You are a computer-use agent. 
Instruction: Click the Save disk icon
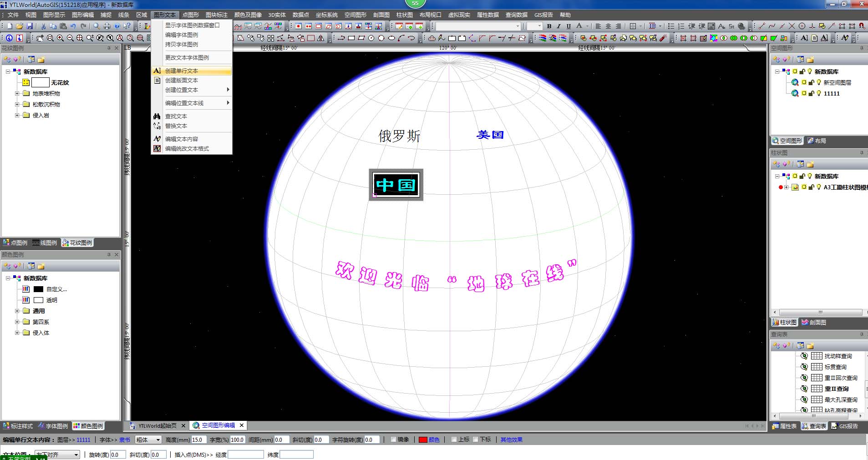pos(30,26)
